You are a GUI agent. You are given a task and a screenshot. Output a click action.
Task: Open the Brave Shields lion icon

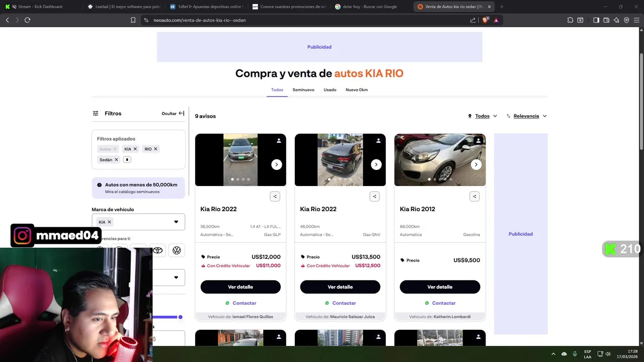click(486, 20)
